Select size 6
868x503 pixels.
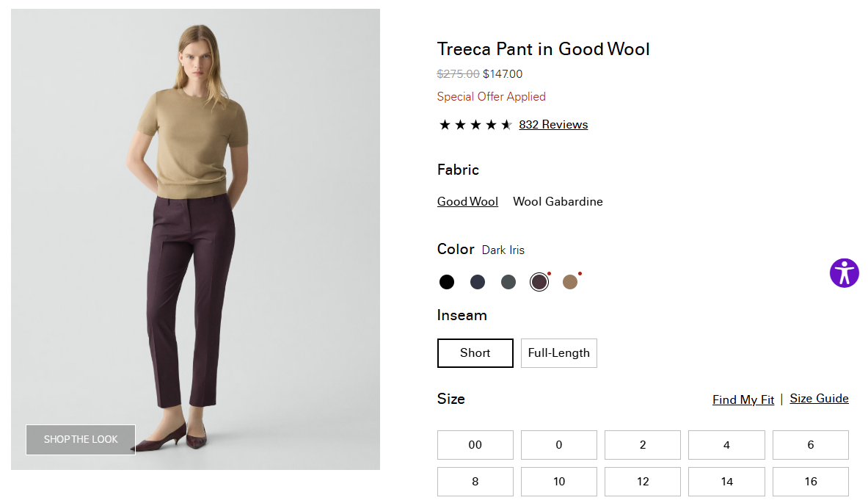[810, 445]
